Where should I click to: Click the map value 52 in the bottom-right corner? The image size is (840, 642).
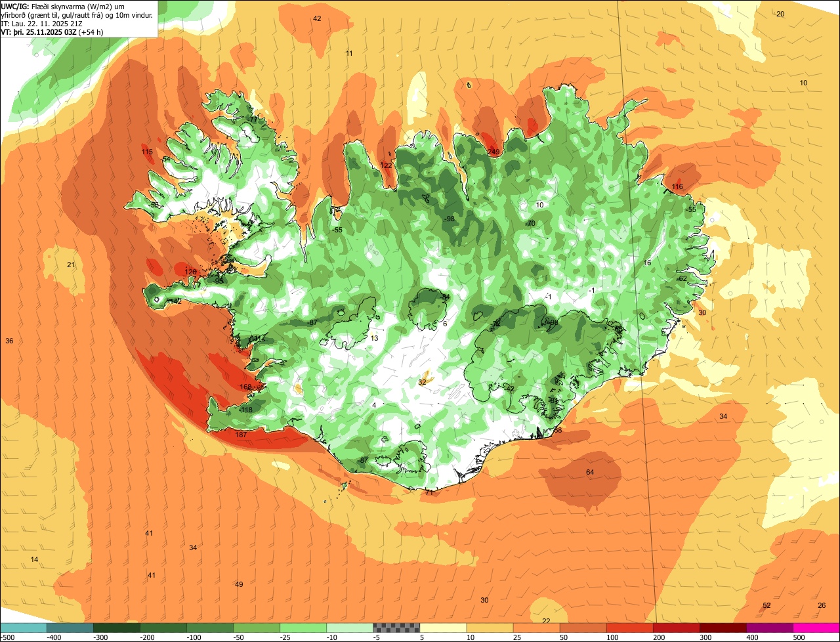tap(766, 605)
